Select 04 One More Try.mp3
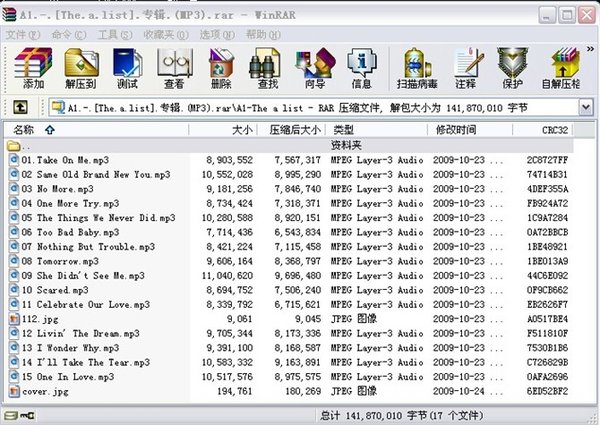This screenshot has width=600, height=425. (70, 204)
